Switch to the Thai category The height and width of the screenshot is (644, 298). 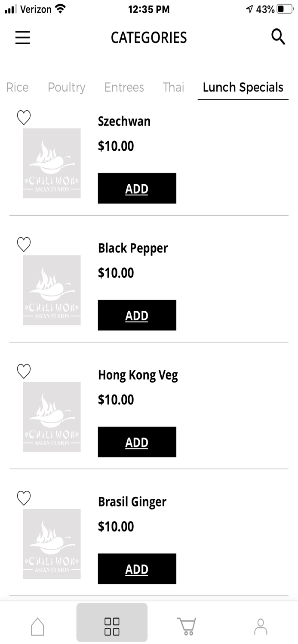coord(173,87)
